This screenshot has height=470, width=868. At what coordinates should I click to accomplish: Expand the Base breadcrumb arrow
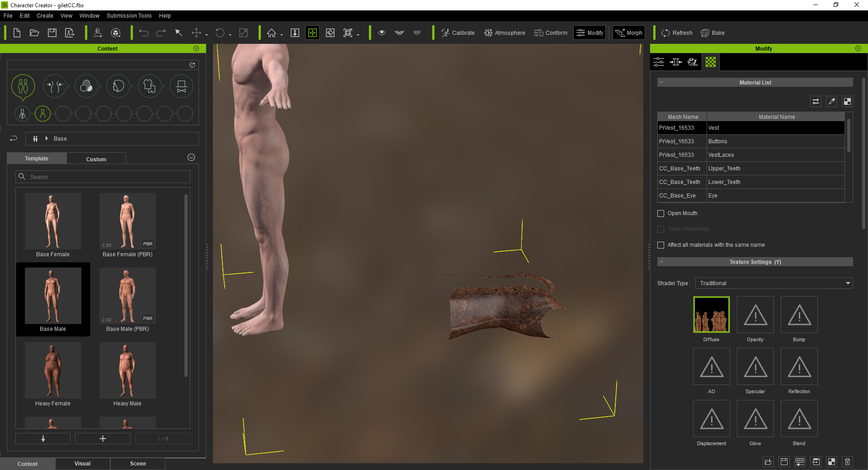click(46, 138)
